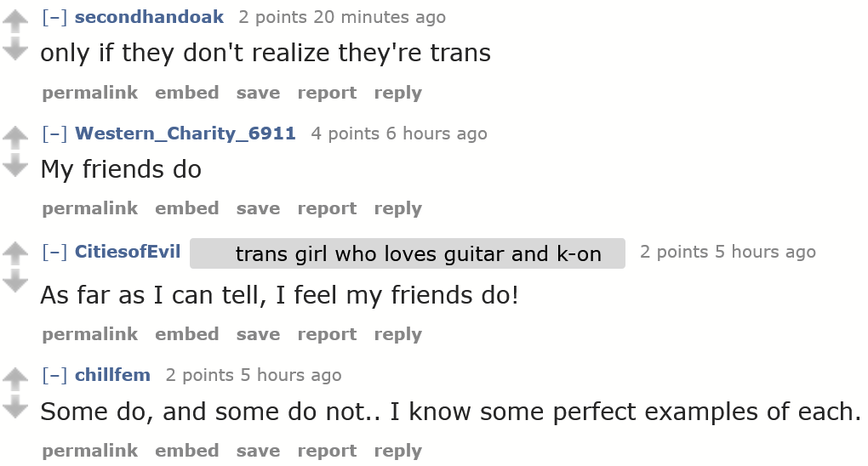This screenshot has width=868, height=466.
Task: Upvote Western_Charity_6911's comment
Action: click(15, 136)
